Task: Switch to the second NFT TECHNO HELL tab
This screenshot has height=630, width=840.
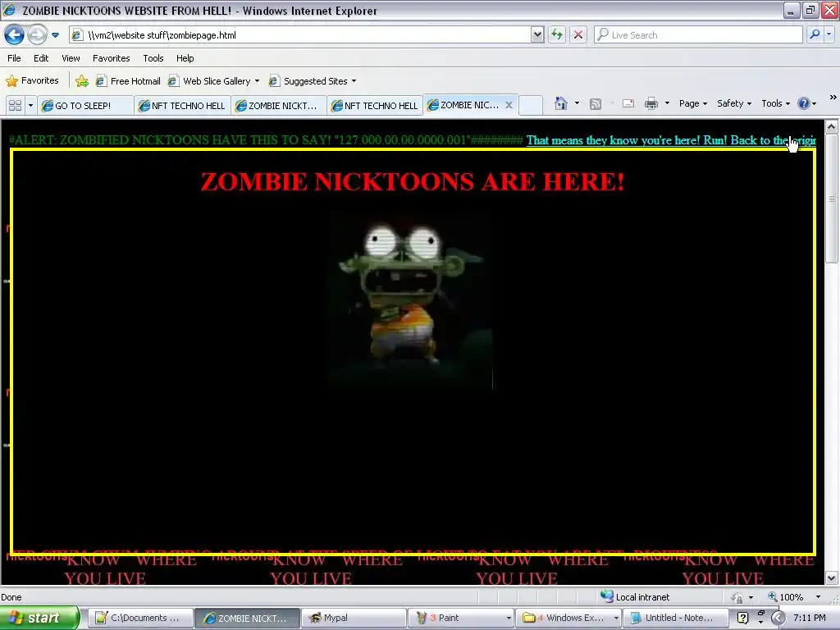Action: (374, 106)
